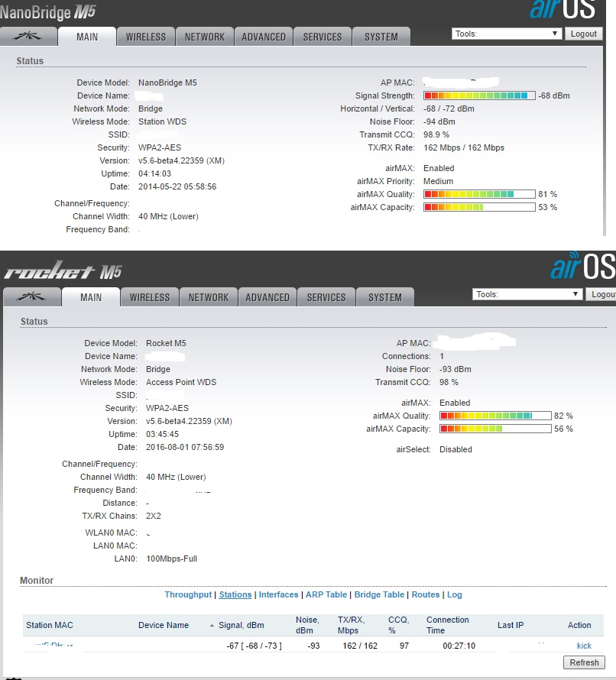Sort by Connection Time column header
Viewport: 616px width, 680px height.
[447, 625]
